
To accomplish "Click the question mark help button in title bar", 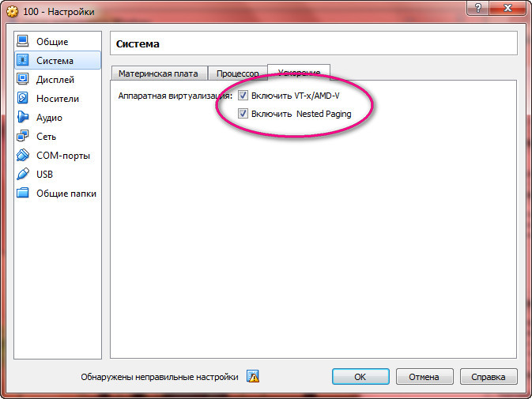I will point(477,8).
